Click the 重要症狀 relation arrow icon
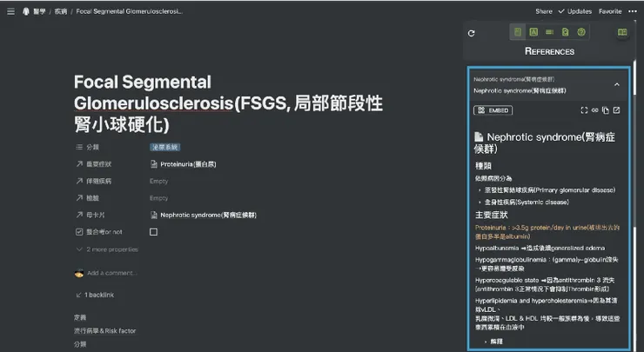The width and height of the screenshot is (644, 352). [79, 164]
